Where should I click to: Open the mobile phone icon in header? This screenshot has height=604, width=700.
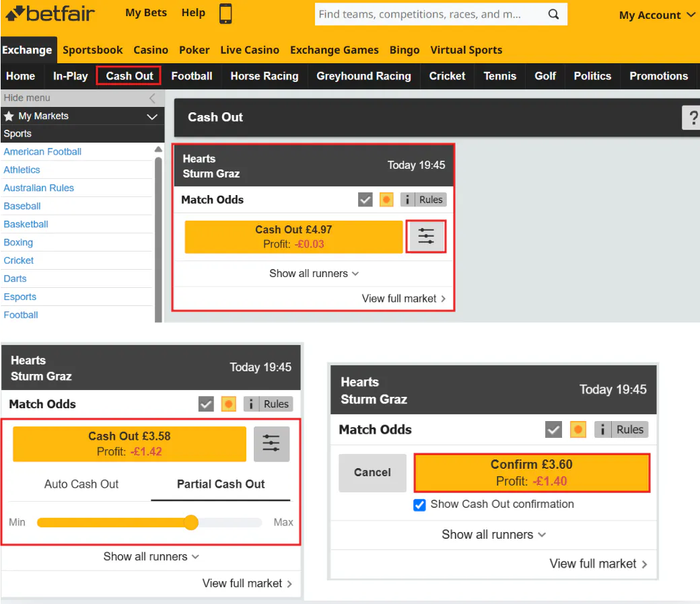point(225,13)
